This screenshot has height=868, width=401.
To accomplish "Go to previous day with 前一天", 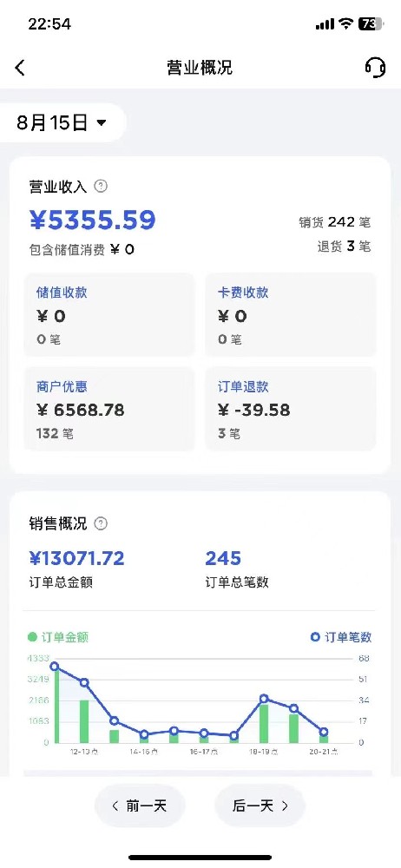I will point(140,806).
